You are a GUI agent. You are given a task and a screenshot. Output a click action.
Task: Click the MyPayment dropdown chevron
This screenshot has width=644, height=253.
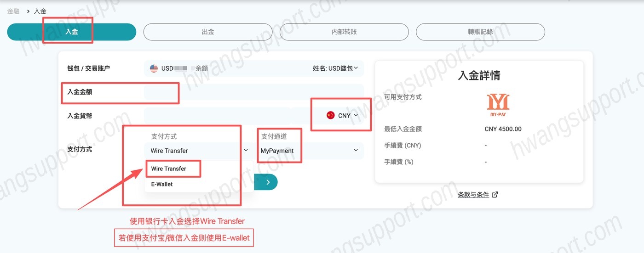click(356, 150)
